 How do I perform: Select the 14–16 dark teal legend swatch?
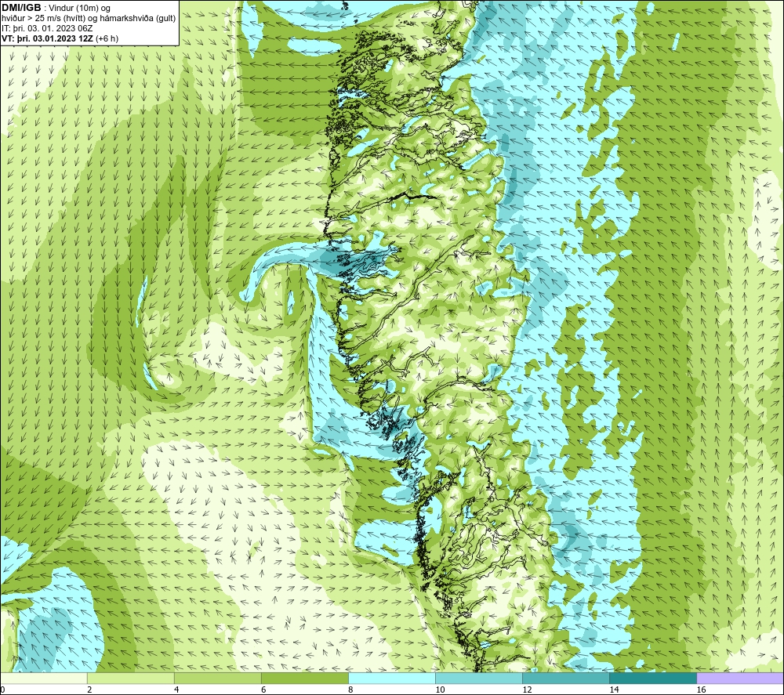click(x=653, y=678)
